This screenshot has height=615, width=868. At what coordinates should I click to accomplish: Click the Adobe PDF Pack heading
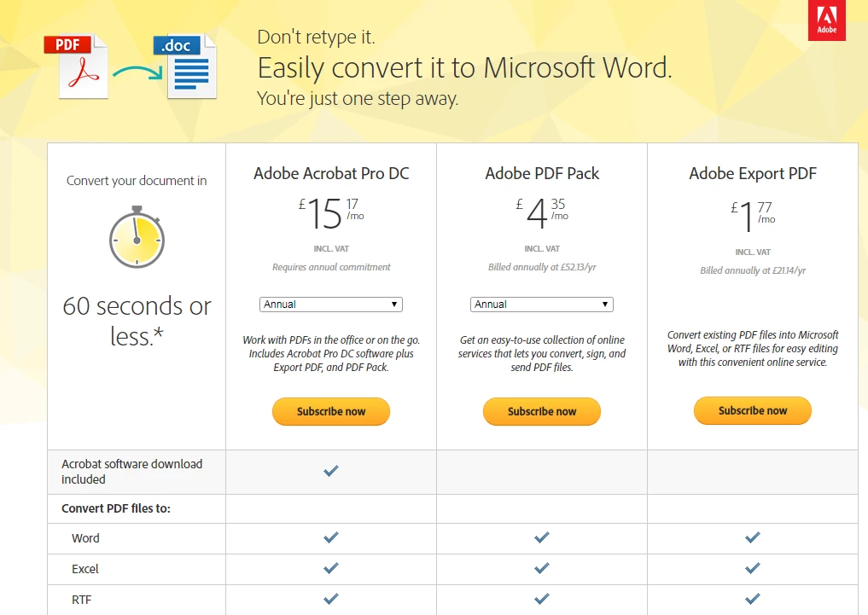point(542,174)
